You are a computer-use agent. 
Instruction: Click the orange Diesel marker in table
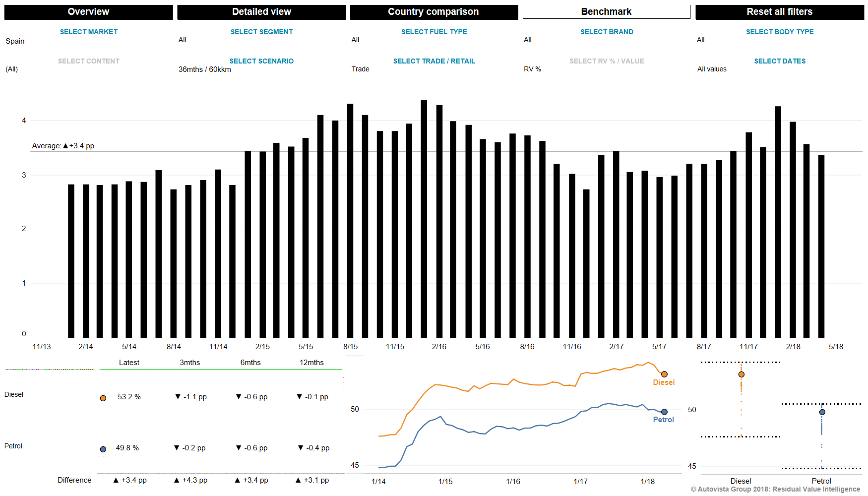coord(103,398)
